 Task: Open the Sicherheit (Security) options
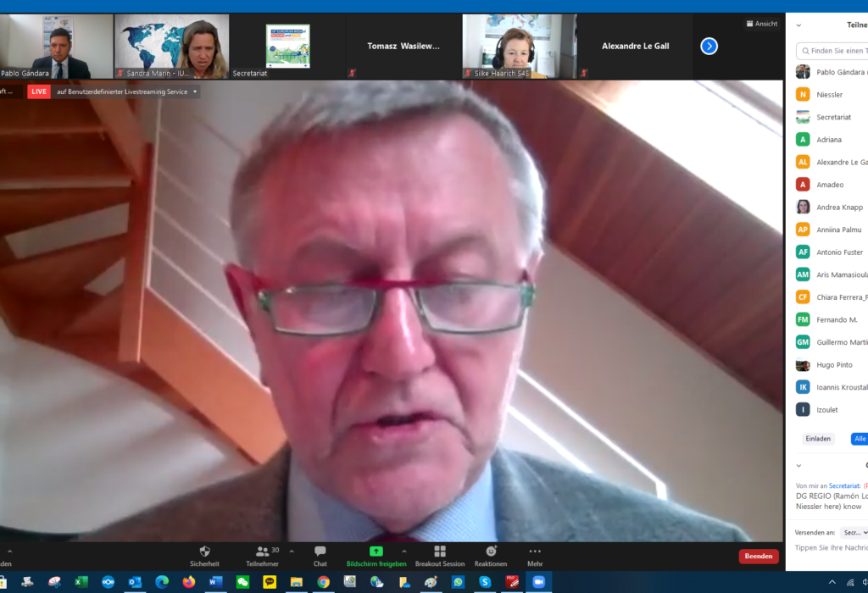coord(203,557)
